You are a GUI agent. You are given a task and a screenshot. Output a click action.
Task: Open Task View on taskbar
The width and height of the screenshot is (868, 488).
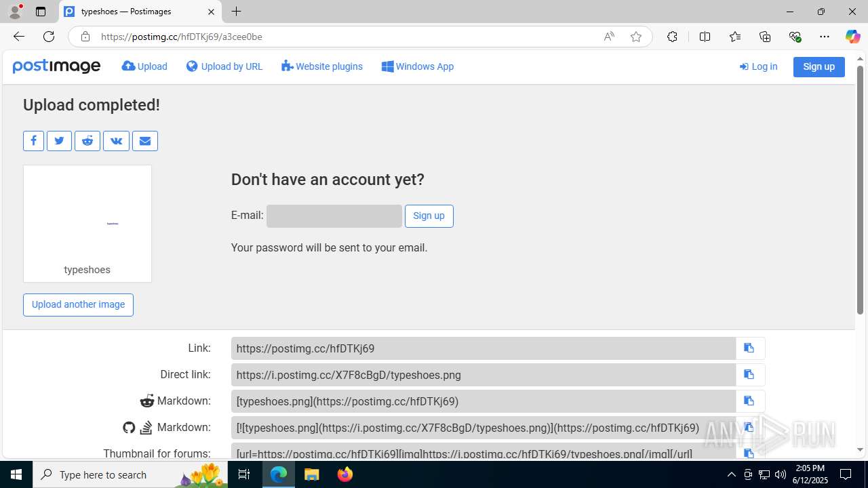pos(245,474)
